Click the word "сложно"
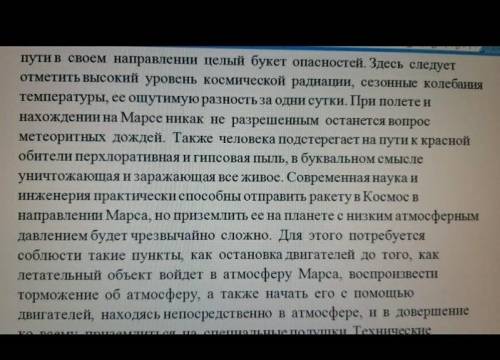The width and height of the screenshot is (500, 360). pos(246,235)
